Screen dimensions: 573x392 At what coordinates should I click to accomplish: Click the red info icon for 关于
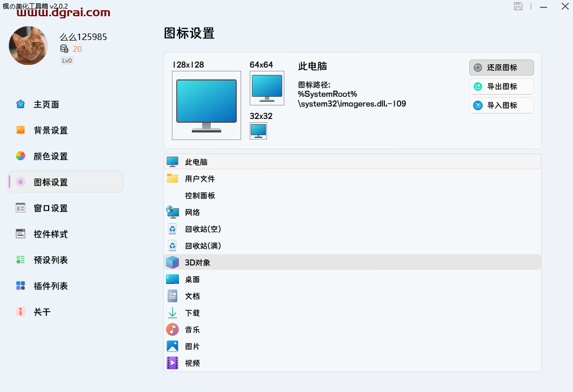(21, 311)
